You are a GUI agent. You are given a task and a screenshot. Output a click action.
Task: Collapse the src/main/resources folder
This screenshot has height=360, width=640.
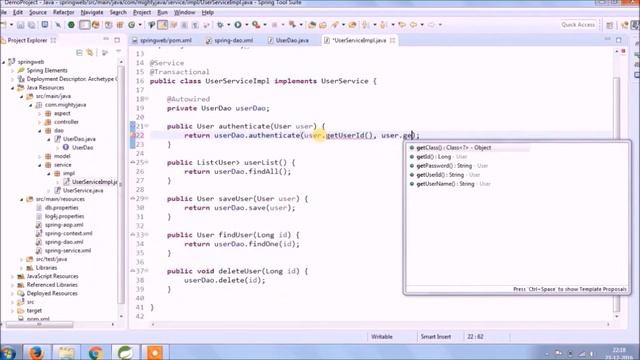tap(22, 199)
